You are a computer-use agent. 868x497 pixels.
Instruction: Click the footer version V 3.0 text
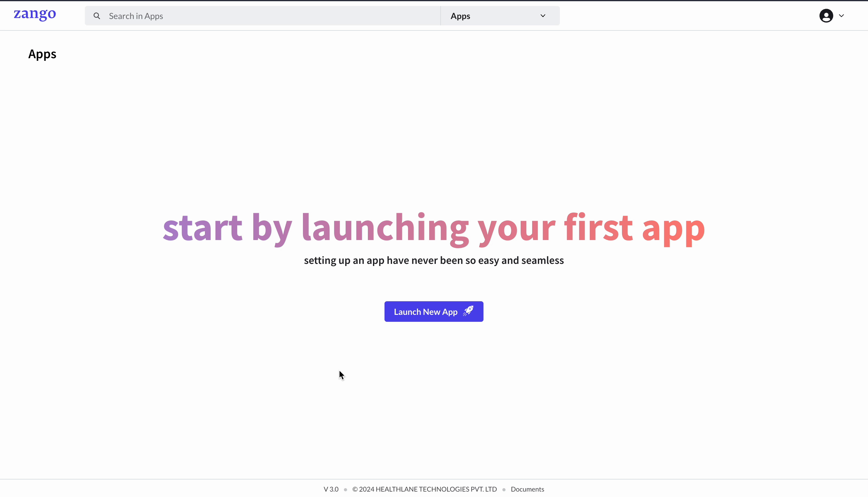(x=331, y=489)
